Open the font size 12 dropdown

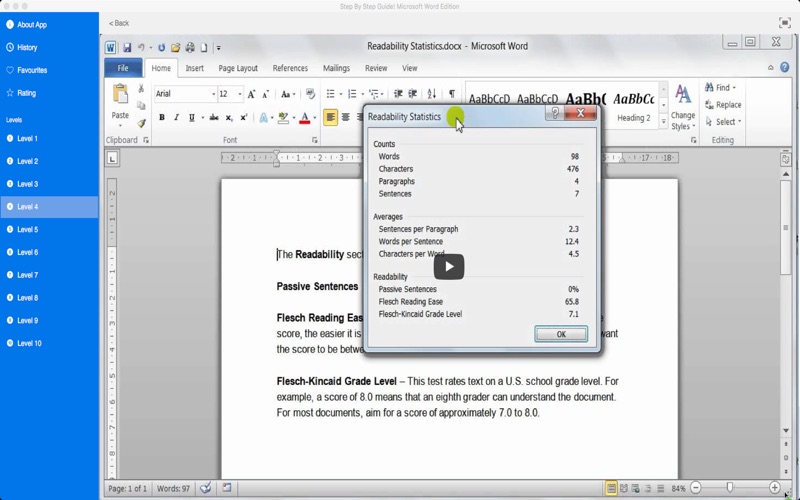pos(240,94)
